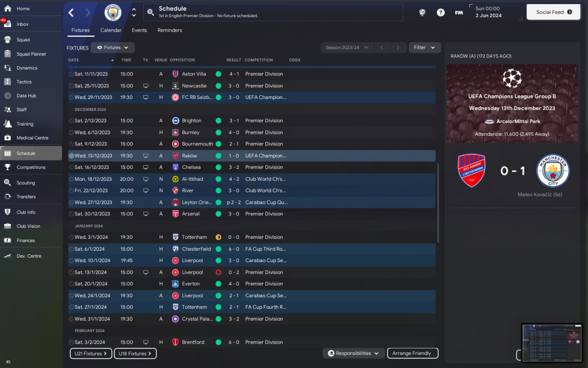The height and width of the screenshot is (368, 588).
Task: Click the Training sidebar icon
Action: coord(7,124)
